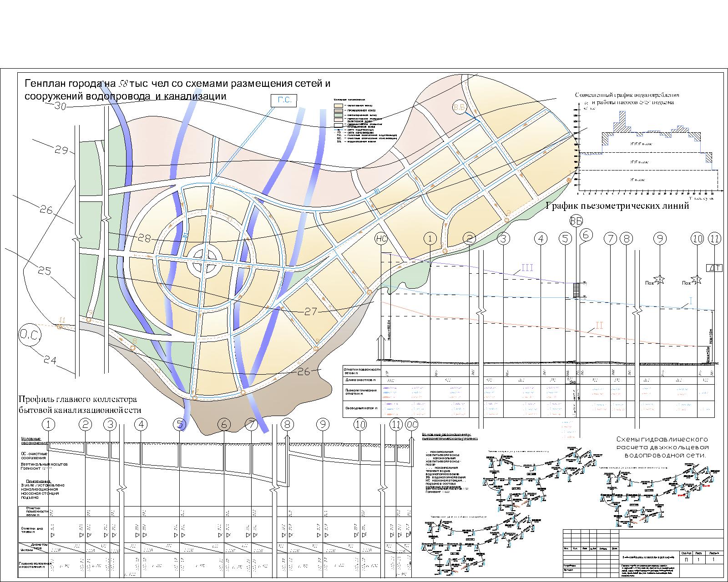Screen dimensions: 728x582
Task: Click node circle 10 on the piezometric graph
Action: [x=697, y=238]
